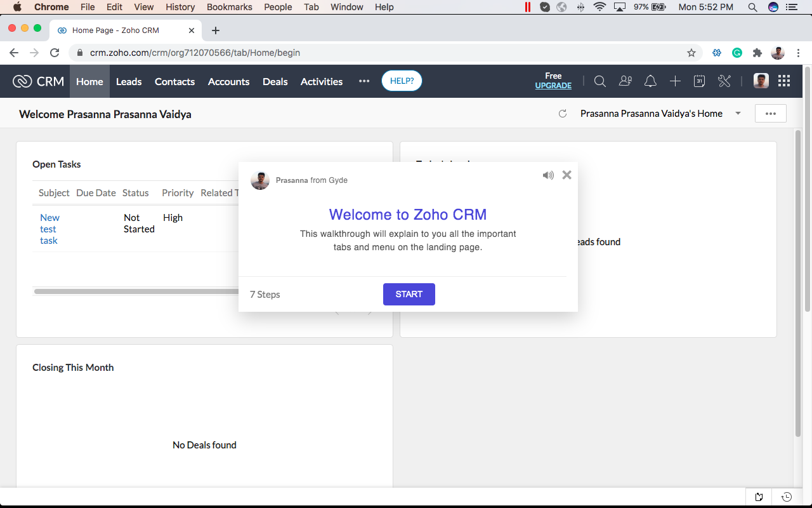The width and height of the screenshot is (812, 508).
Task: Open the sticky notes icon at bottom
Action: 759,497
